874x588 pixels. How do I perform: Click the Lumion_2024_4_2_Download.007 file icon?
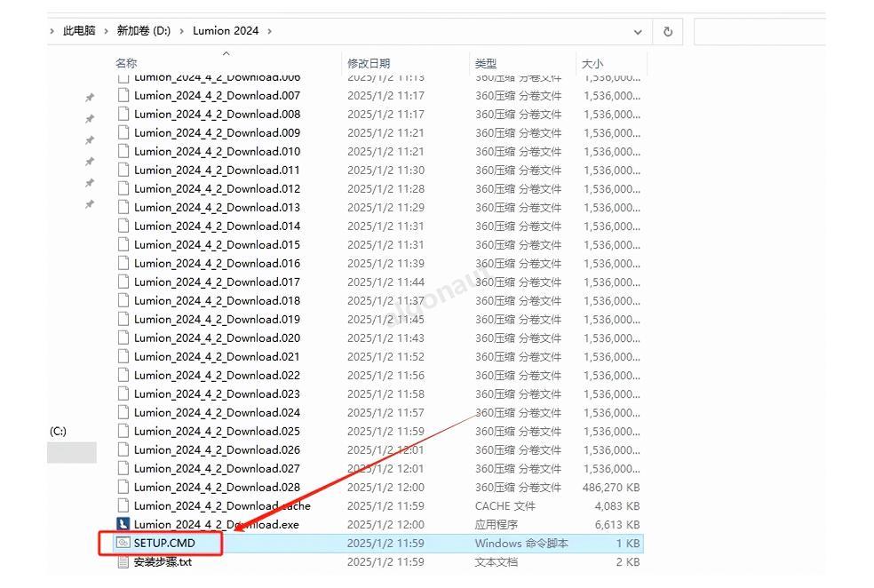123,95
